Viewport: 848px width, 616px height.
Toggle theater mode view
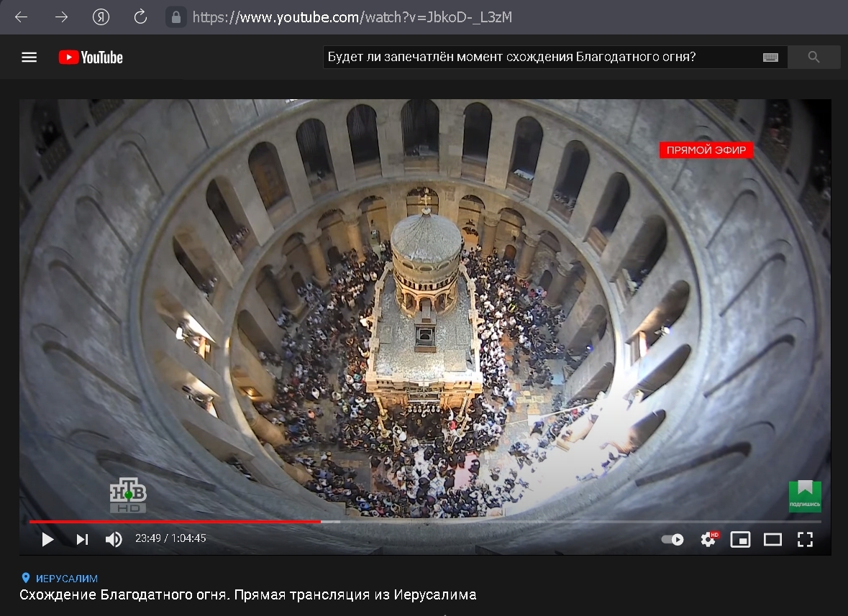tap(772, 539)
